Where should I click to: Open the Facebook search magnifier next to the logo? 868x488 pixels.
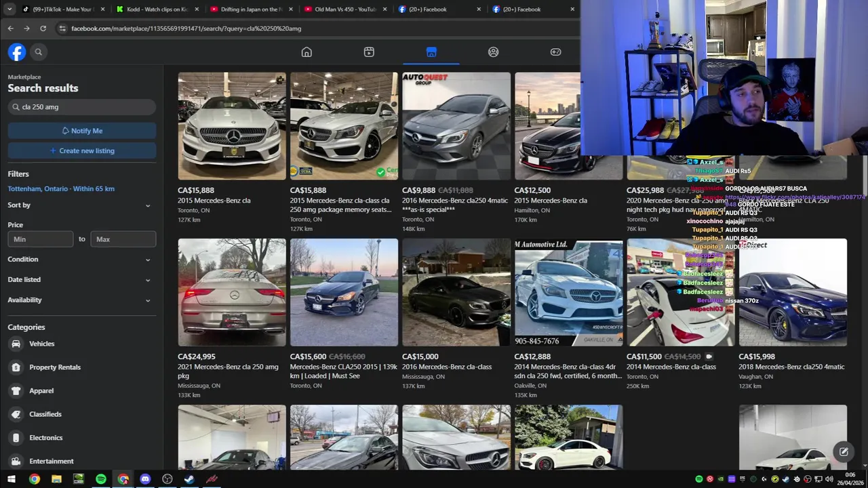pos(39,52)
